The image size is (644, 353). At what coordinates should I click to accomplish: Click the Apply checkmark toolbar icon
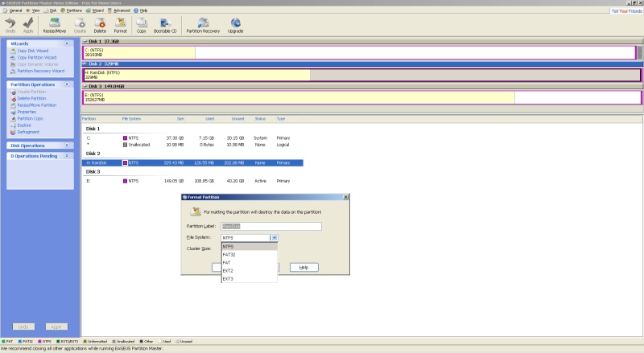point(28,26)
